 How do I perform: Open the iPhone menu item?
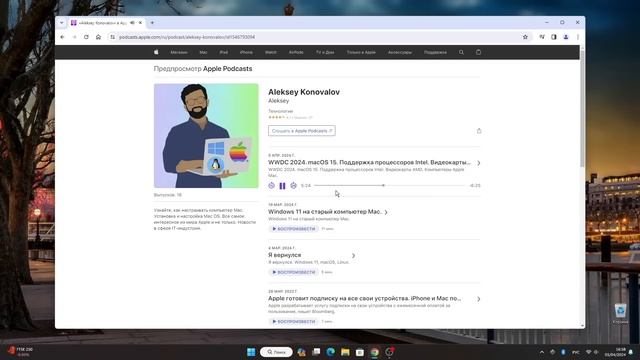tap(246, 52)
